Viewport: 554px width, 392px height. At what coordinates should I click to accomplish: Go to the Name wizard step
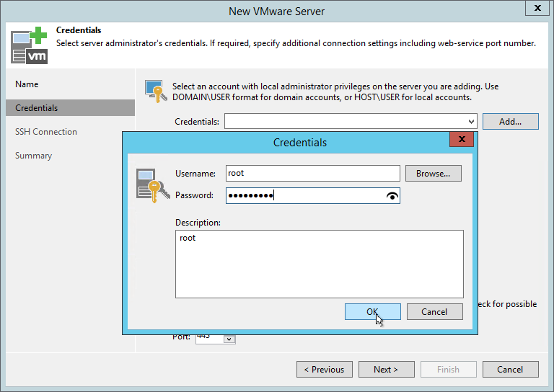[x=27, y=84]
